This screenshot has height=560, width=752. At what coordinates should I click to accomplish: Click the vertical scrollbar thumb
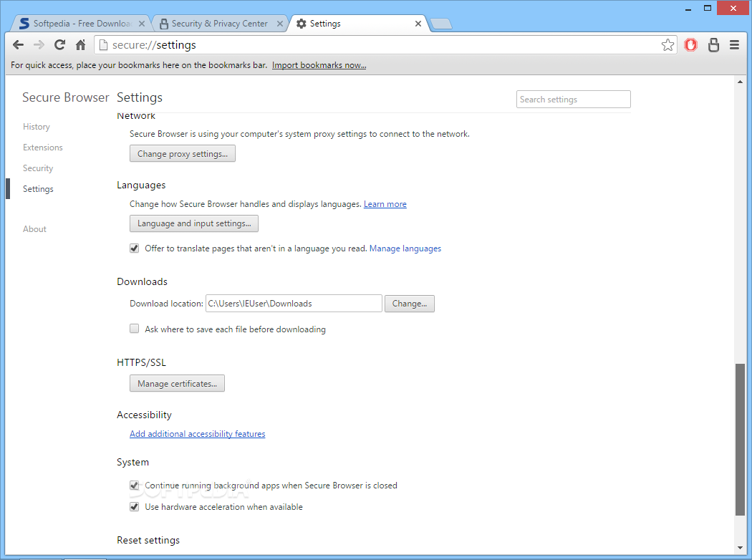coord(740,440)
